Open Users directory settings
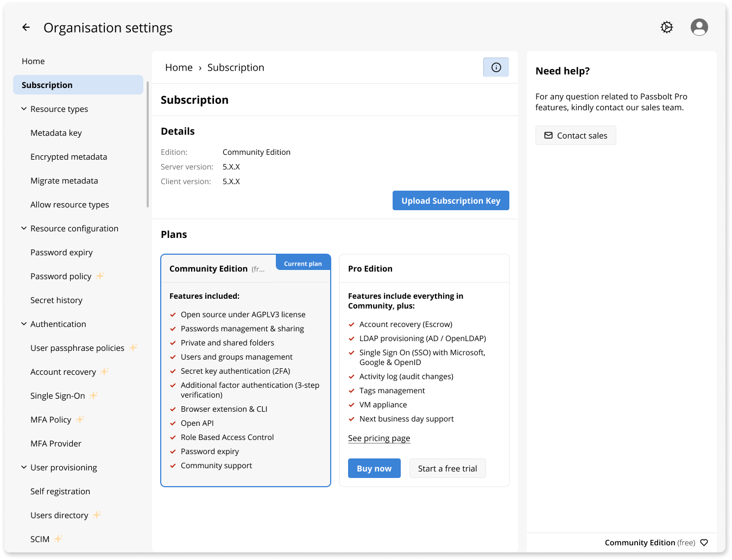 tap(59, 515)
